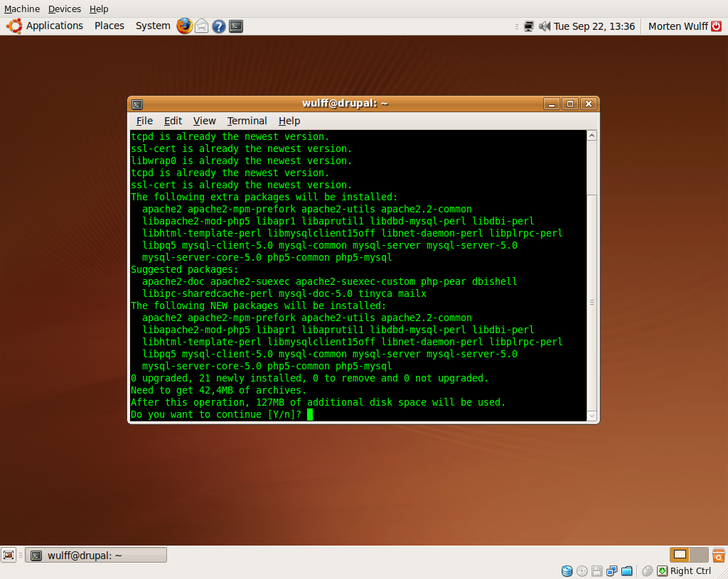This screenshot has height=579, width=728.
Task: Click the Ubuntu logo beside Applications
Action: (14, 26)
